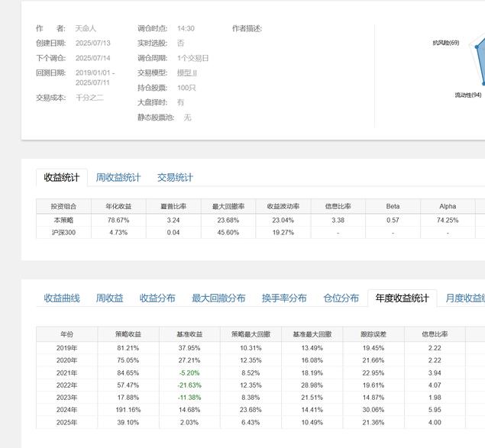Viewport: 485px width, 448px height.
Task: Click the 年度收益统计 tab
Action: click(x=402, y=298)
